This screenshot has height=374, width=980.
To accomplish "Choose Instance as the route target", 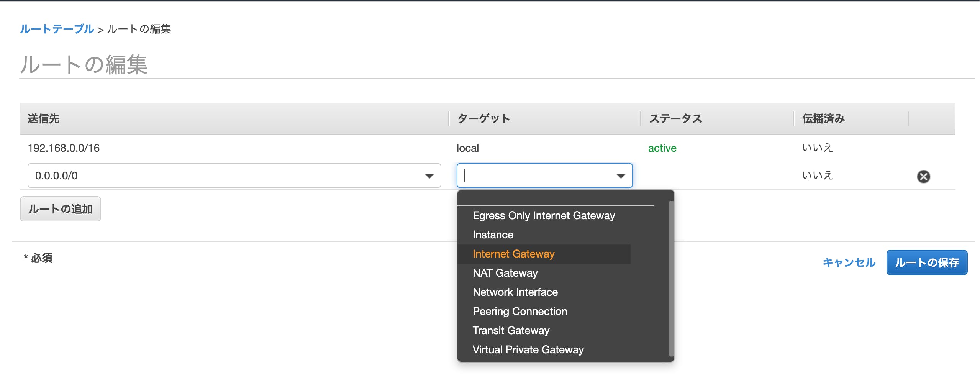I will tap(493, 235).
